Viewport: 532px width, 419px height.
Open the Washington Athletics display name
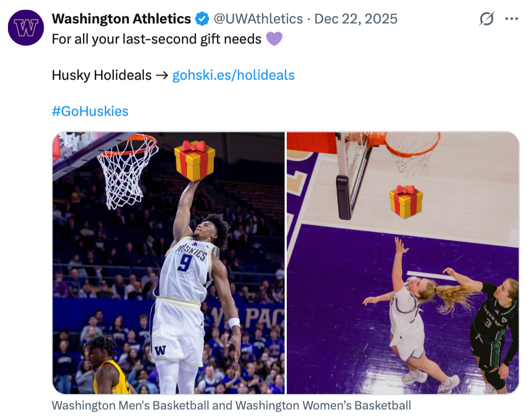click(121, 19)
